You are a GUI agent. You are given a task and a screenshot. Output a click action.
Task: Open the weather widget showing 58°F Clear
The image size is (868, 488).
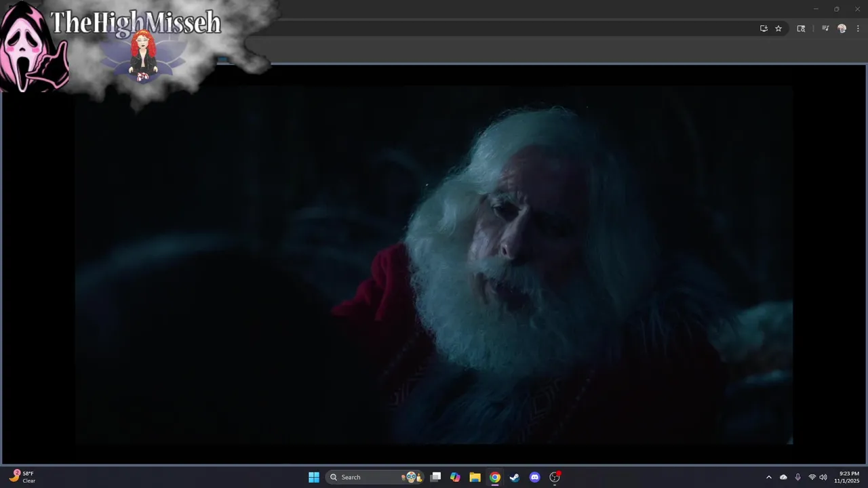22,477
